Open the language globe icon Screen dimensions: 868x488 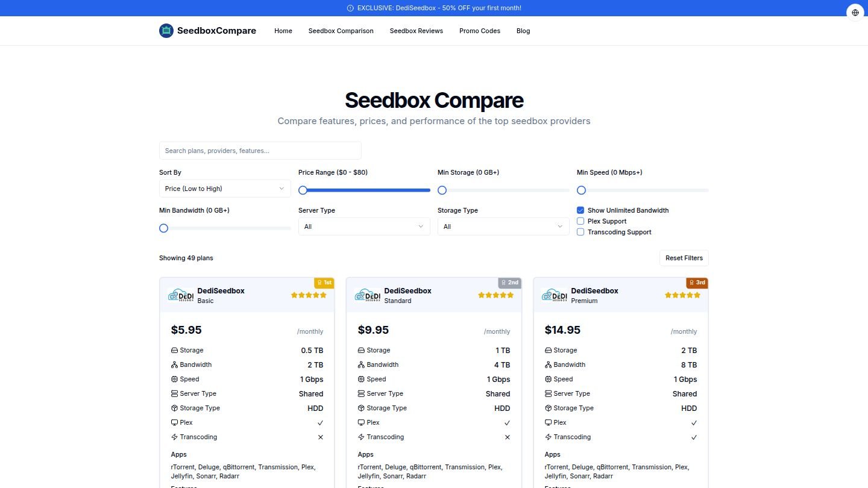pyautogui.click(x=855, y=13)
